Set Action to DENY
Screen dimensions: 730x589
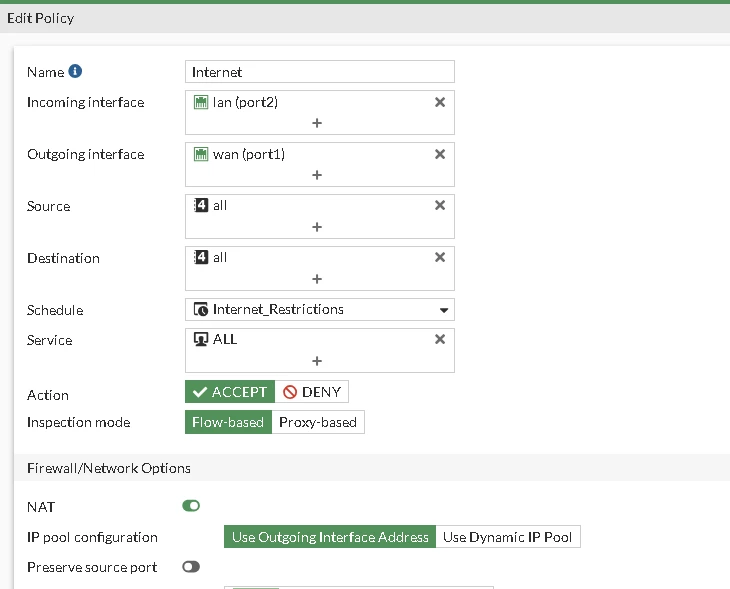[311, 392]
